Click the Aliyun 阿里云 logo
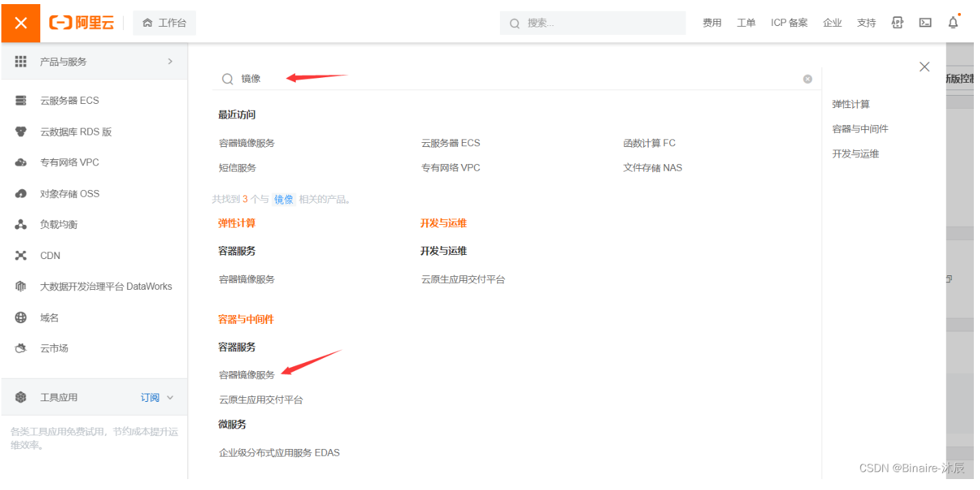980x490 pixels. (x=82, y=23)
